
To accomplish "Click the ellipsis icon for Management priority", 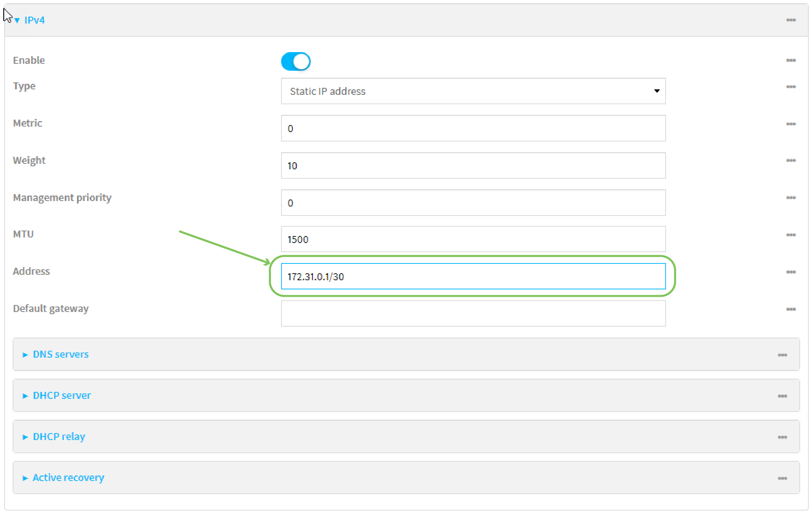I will tap(791, 198).
